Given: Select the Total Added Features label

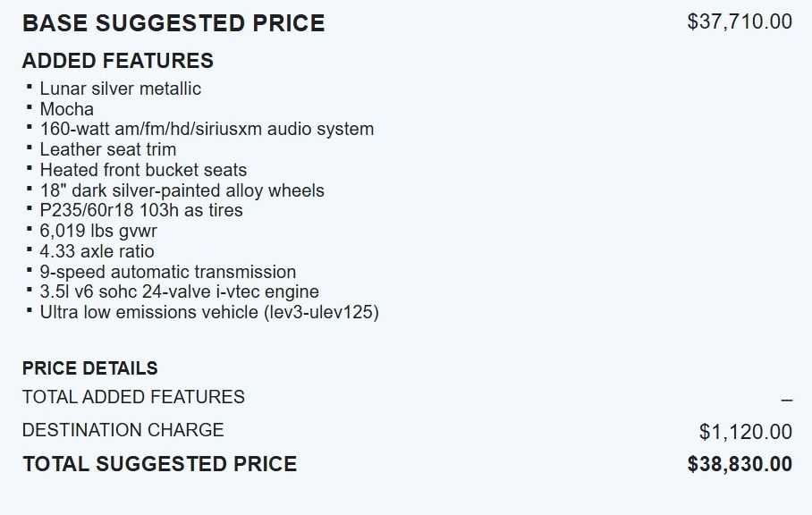Looking at the screenshot, I should pyautogui.click(x=133, y=397).
